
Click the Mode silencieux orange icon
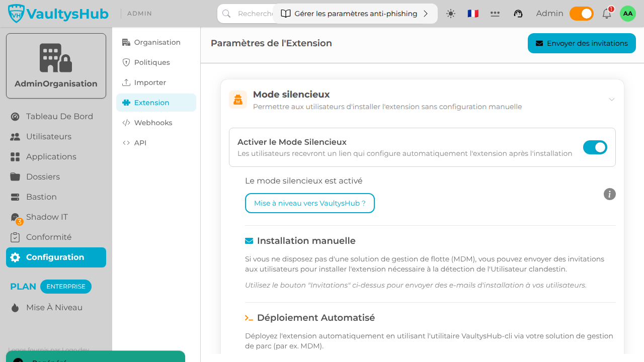pos(238,100)
